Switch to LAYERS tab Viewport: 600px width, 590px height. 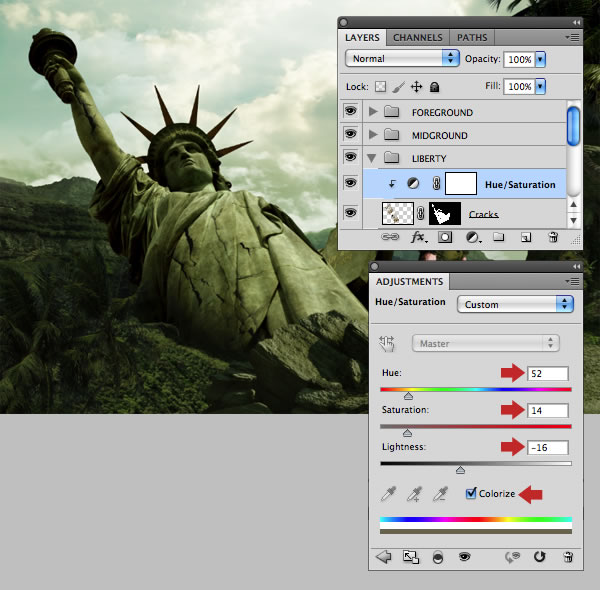coord(362,37)
